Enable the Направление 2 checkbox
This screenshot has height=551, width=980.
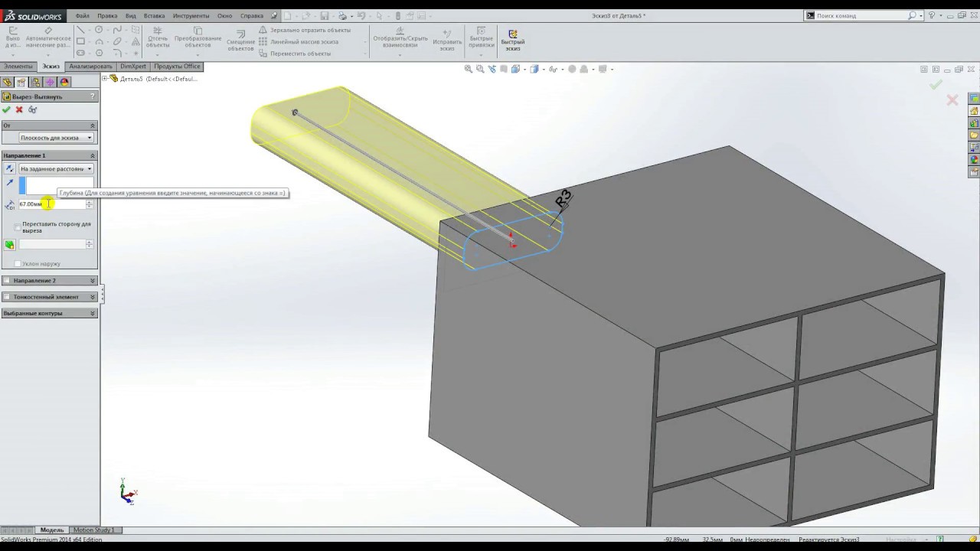click(7, 281)
